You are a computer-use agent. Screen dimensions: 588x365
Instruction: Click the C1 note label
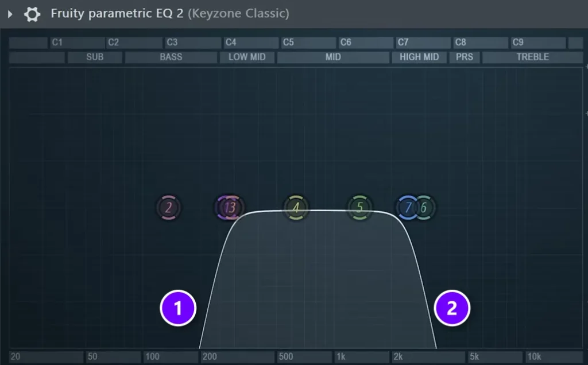pos(57,42)
